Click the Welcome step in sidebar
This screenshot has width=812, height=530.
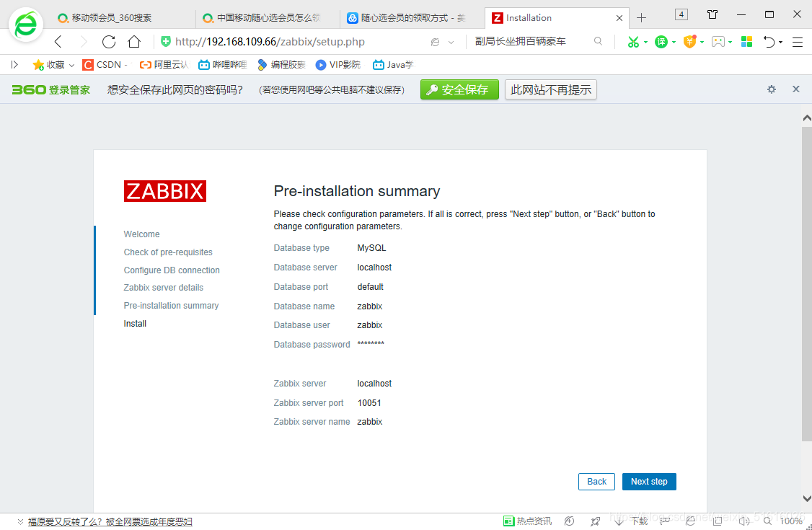[141, 234]
